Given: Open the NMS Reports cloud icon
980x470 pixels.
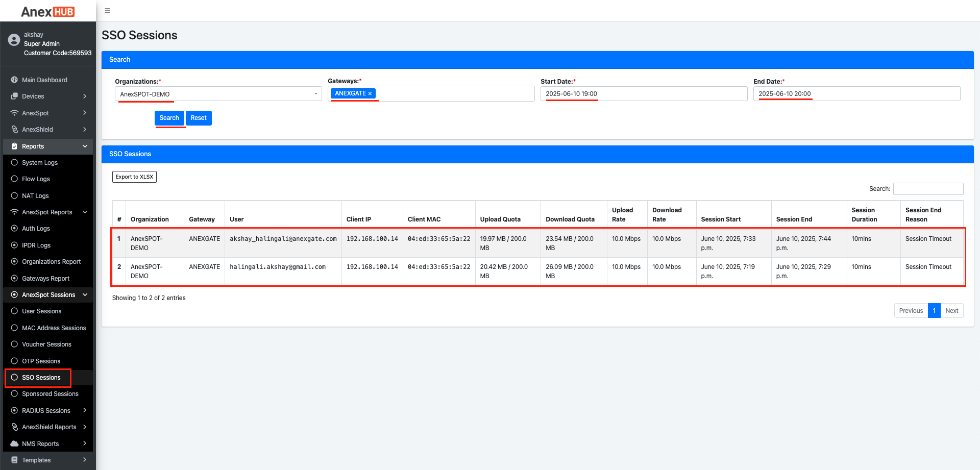Looking at the screenshot, I should click(14, 443).
